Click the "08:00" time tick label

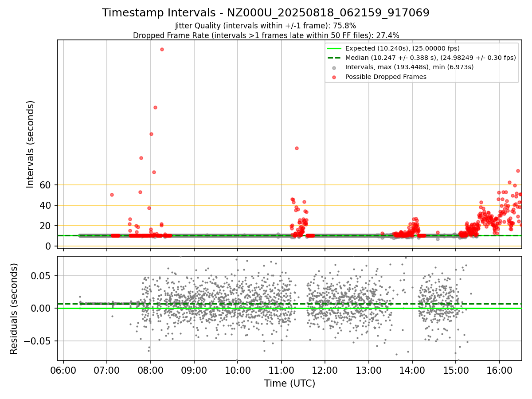(150, 371)
